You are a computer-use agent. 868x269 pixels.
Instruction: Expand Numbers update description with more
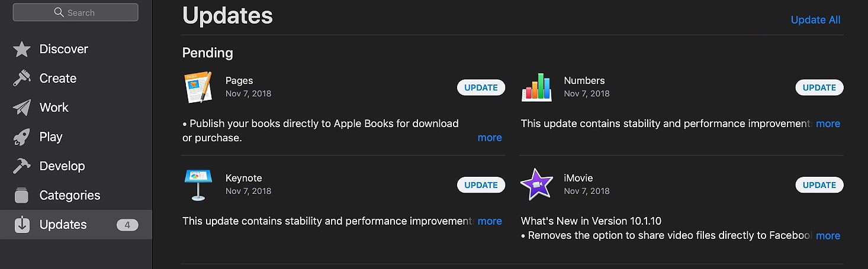828,124
